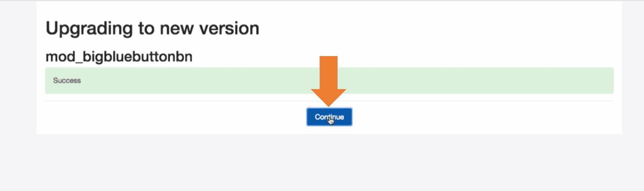Click the Success message text

(67, 81)
